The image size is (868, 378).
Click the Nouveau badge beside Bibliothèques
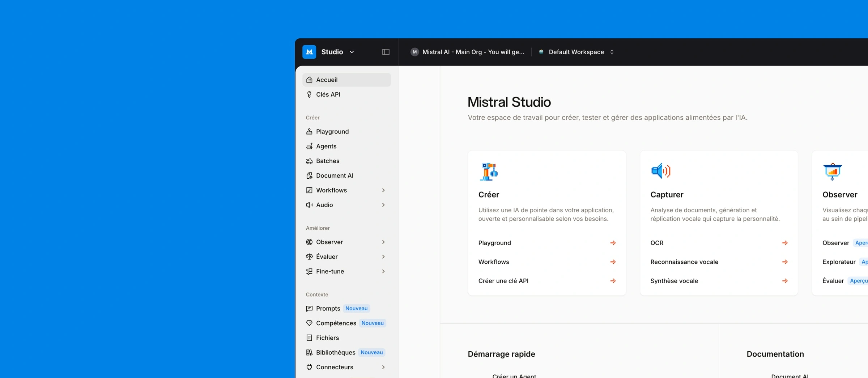371,352
